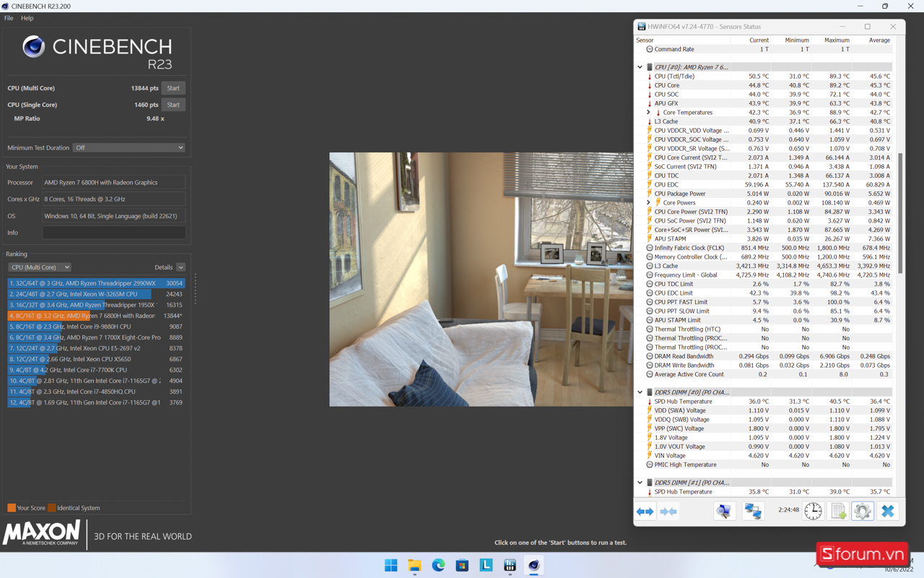The width and height of the screenshot is (924, 578).
Task: Select the Core i9-9880H ranking entry
Action: point(96,327)
